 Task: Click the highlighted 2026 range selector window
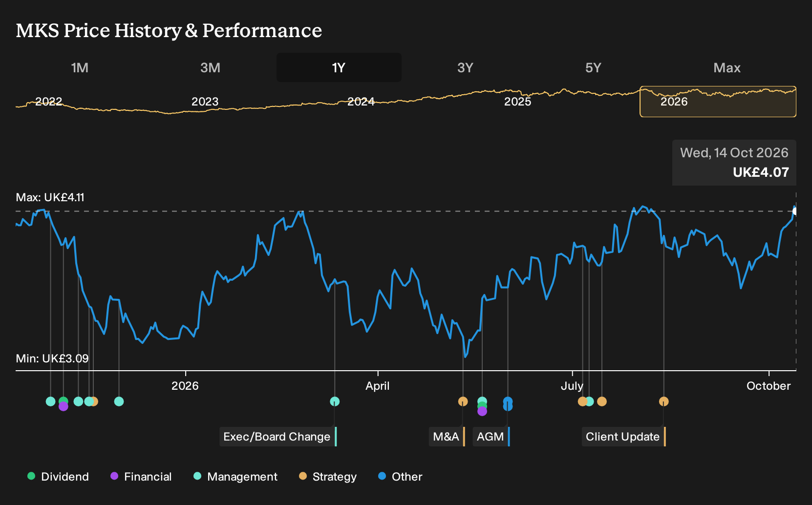point(718,102)
